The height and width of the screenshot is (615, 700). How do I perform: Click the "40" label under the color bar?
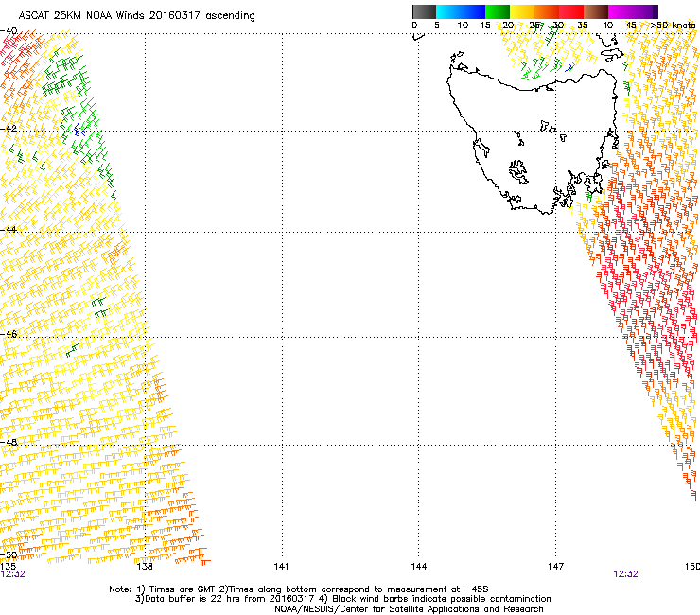(x=607, y=26)
